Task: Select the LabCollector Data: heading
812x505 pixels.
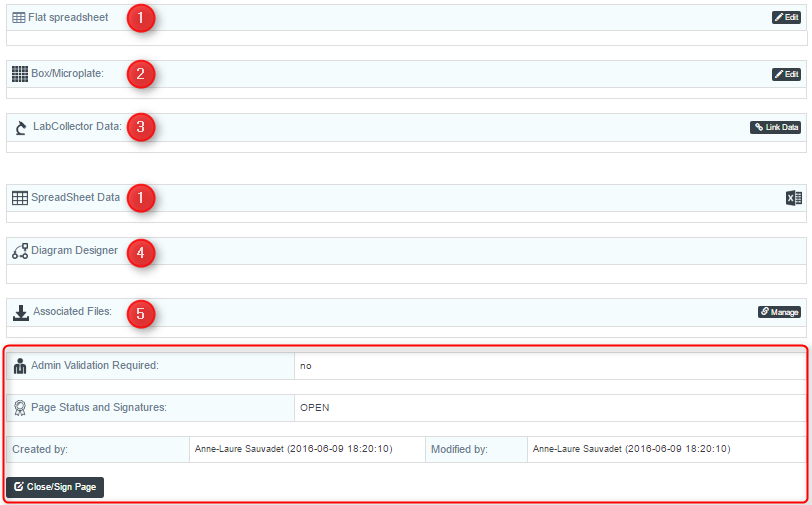Action: [77, 126]
